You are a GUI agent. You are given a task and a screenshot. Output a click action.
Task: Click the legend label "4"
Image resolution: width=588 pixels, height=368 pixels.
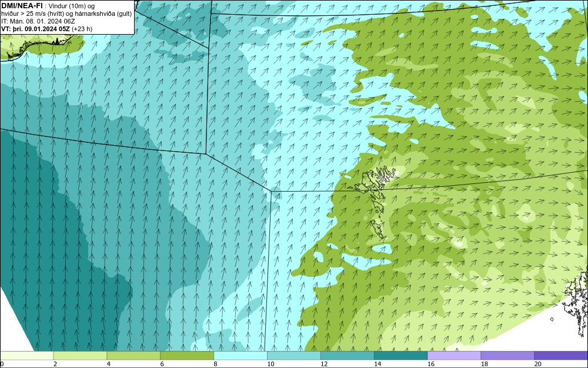click(108, 364)
